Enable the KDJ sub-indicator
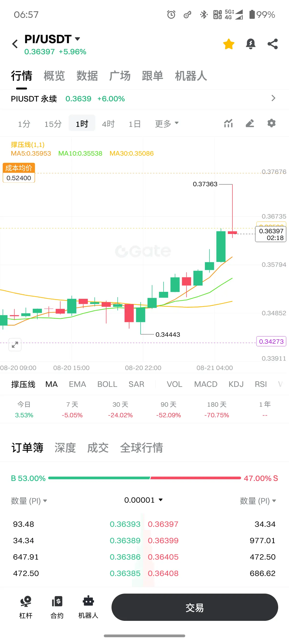The height and width of the screenshot is (644, 289). click(x=236, y=384)
